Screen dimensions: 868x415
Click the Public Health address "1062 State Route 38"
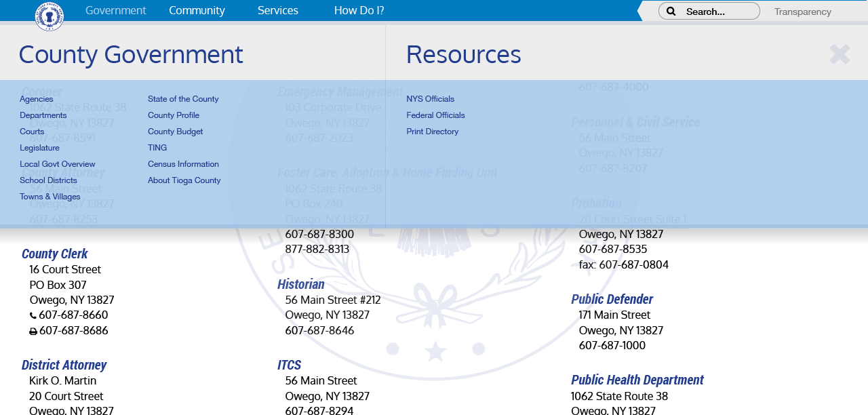coord(620,397)
